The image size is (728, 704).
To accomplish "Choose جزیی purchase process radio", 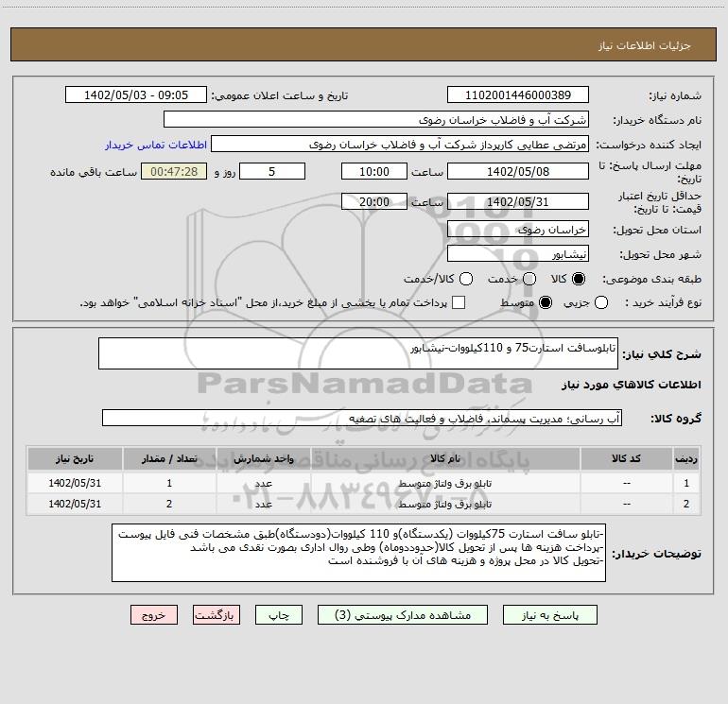I will (601, 302).
